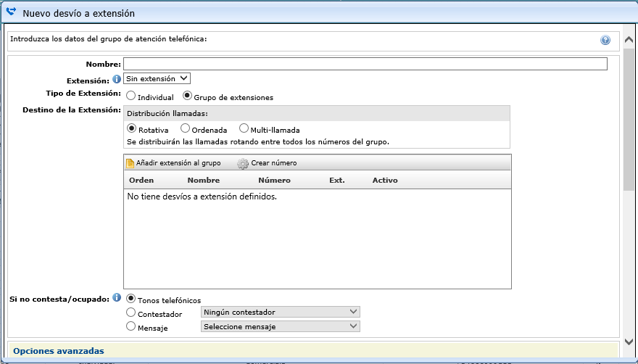This screenshot has height=364, width=638.
Task: Click the scrollbar up arrow
Action: [x=629, y=40]
